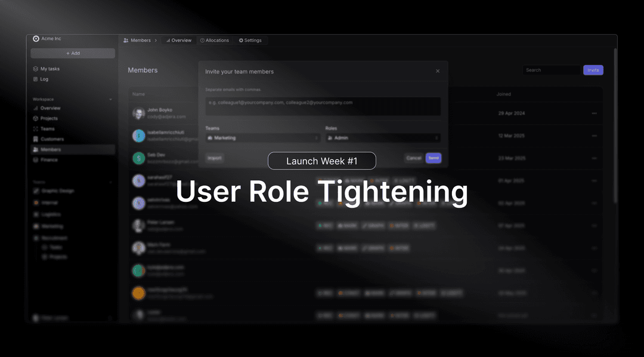Click Cancel in the invite dialog
This screenshot has height=357, width=644.
click(x=413, y=158)
